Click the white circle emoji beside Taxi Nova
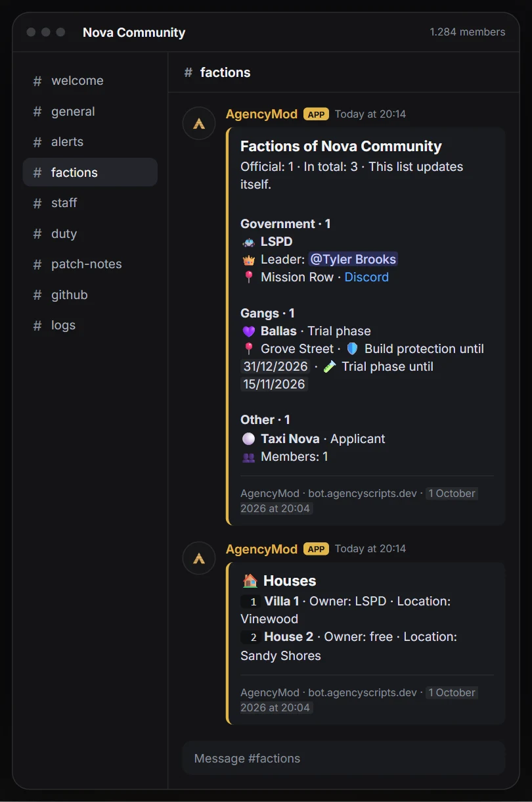The height and width of the screenshot is (802, 532). [x=248, y=438]
